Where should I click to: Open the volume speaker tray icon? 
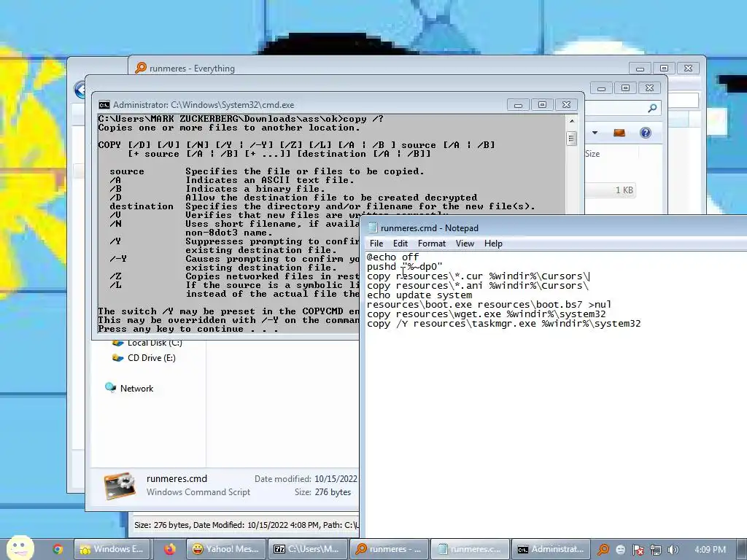(673, 550)
